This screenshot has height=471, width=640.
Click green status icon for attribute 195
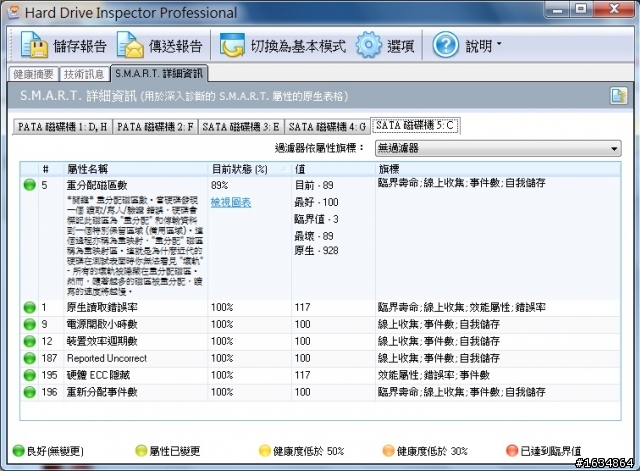point(29,375)
